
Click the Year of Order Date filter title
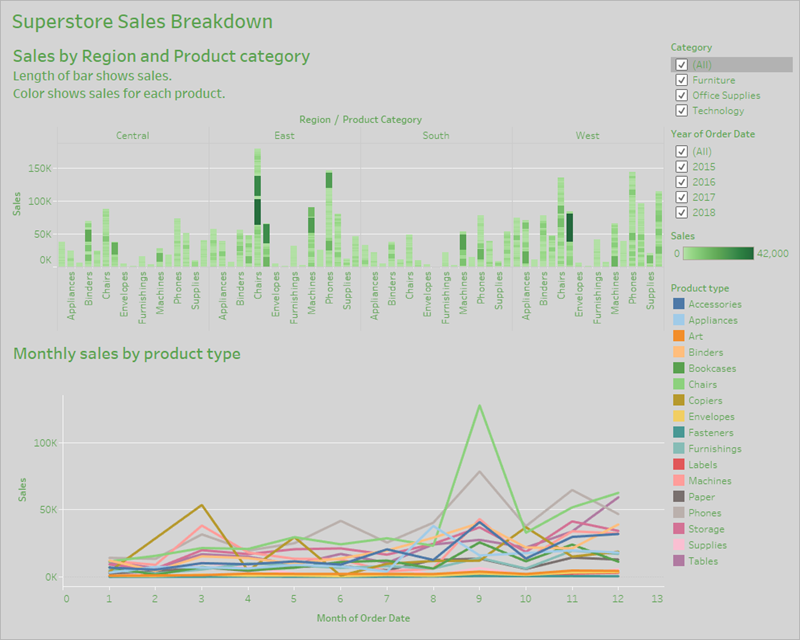713,134
